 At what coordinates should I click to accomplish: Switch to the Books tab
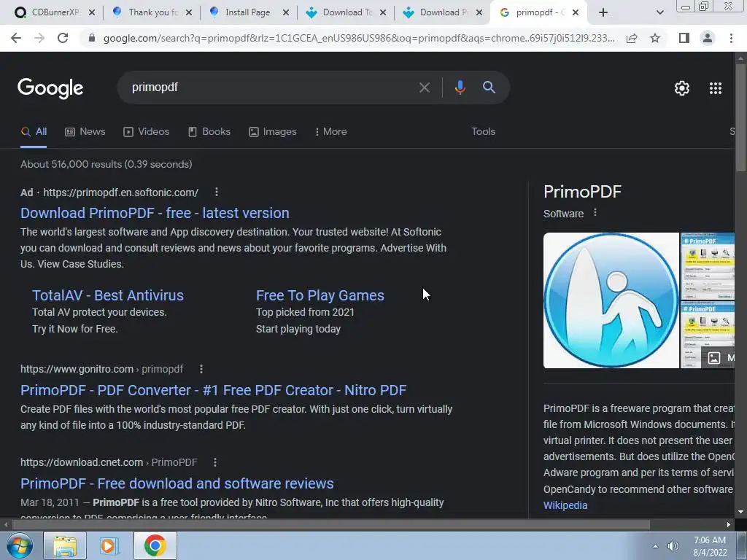[x=209, y=132]
